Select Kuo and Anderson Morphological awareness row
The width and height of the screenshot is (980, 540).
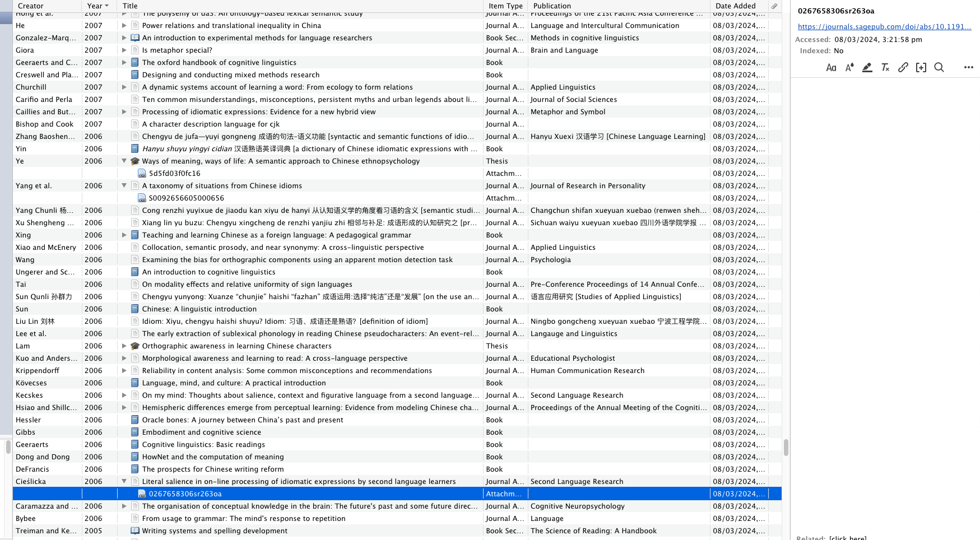[x=397, y=359]
